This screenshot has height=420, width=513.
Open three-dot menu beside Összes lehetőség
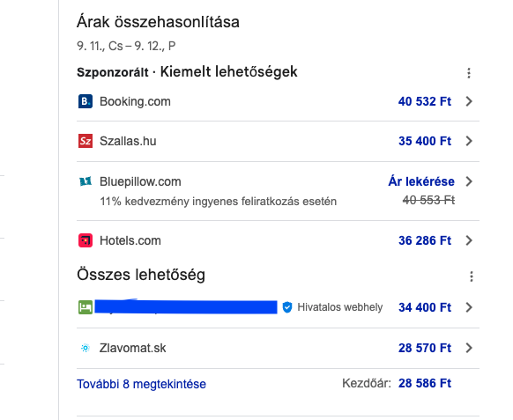(x=472, y=276)
